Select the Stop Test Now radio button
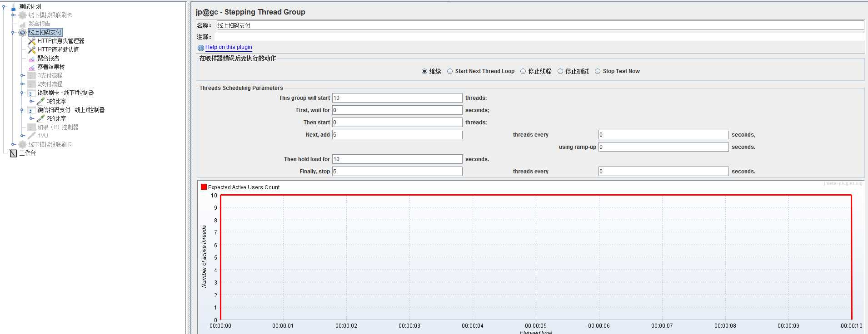Image resolution: width=868 pixels, height=334 pixels. [598, 71]
